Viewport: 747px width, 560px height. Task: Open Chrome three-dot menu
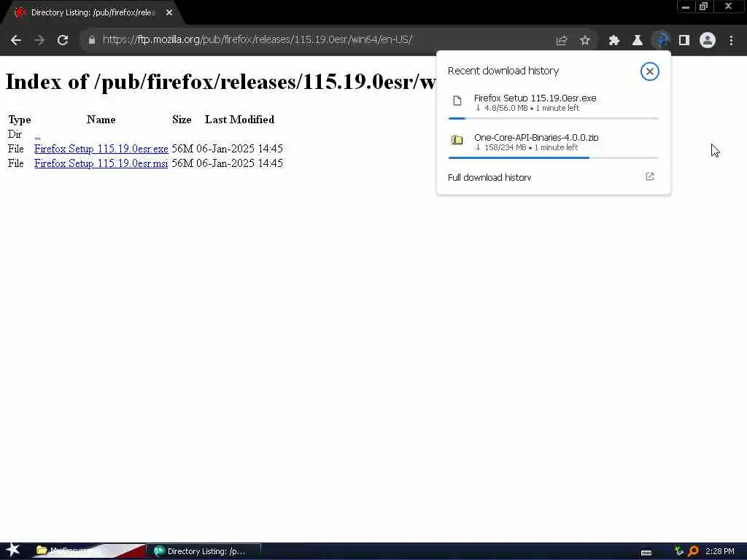pos(731,41)
